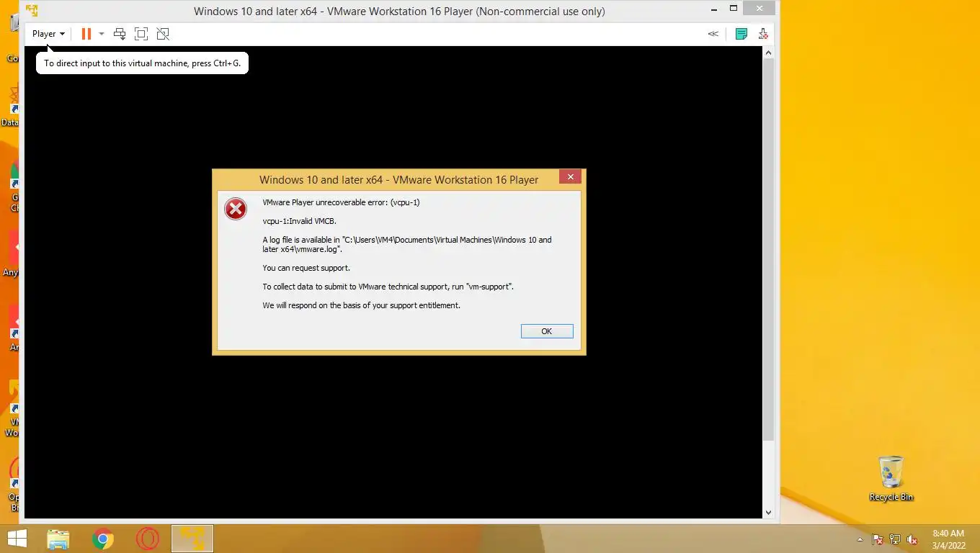This screenshot has height=553, width=980.
Task: Click the VMware Player title bar icon
Action: click(32, 11)
